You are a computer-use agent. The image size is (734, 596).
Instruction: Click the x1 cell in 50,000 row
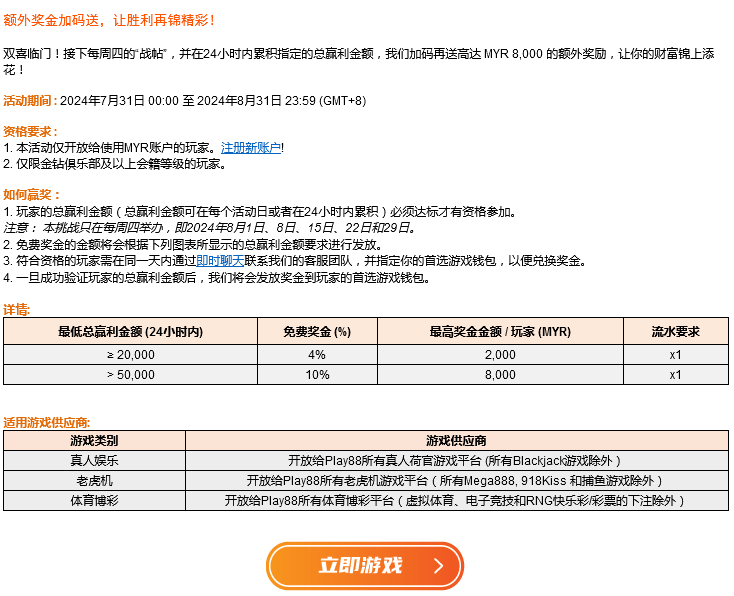tap(676, 375)
